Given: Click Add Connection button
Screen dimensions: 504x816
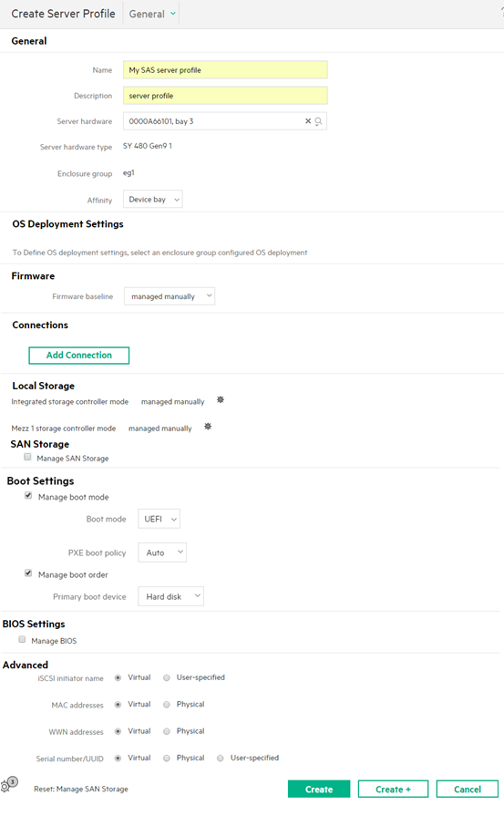Looking at the screenshot, I should (79, 356).
